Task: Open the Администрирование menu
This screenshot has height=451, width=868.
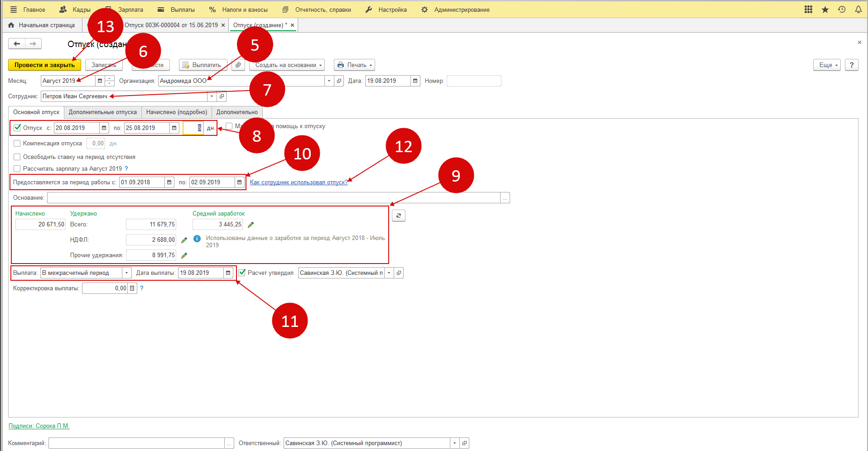Action: tap(455, 10)
